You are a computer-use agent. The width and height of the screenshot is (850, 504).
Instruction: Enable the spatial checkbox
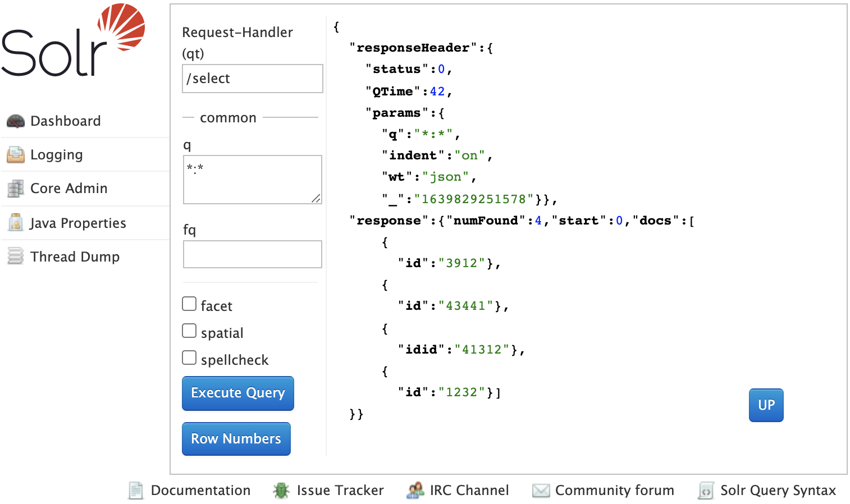[x=189, y=331]
